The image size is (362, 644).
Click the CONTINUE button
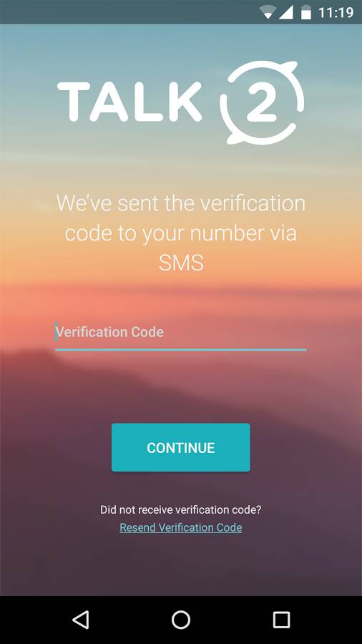181,447
